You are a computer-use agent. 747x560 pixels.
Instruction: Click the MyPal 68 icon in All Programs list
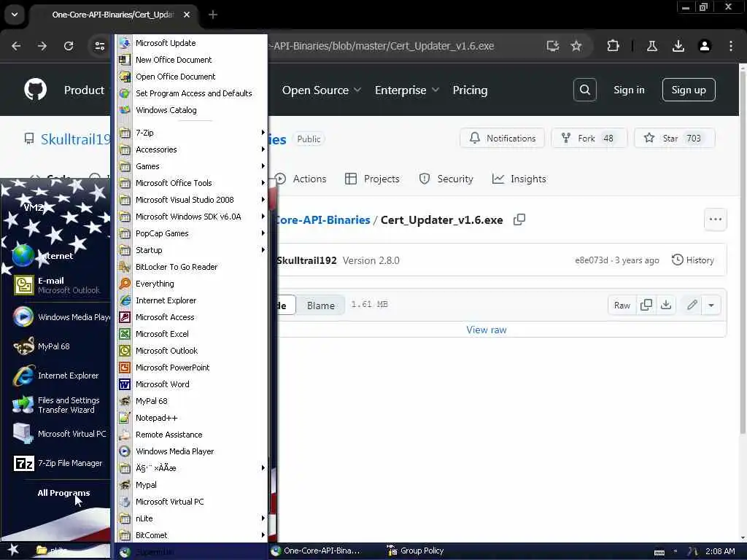(125, 401)
